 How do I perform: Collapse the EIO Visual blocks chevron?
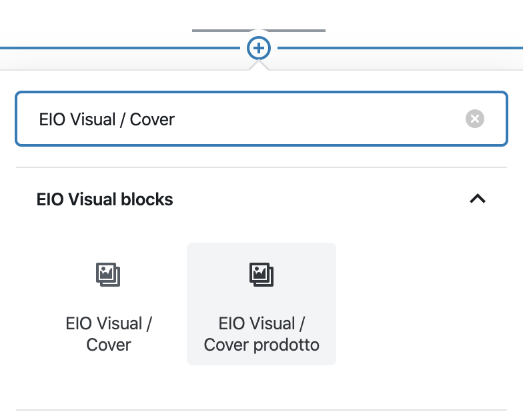click(x=478, y=199)
